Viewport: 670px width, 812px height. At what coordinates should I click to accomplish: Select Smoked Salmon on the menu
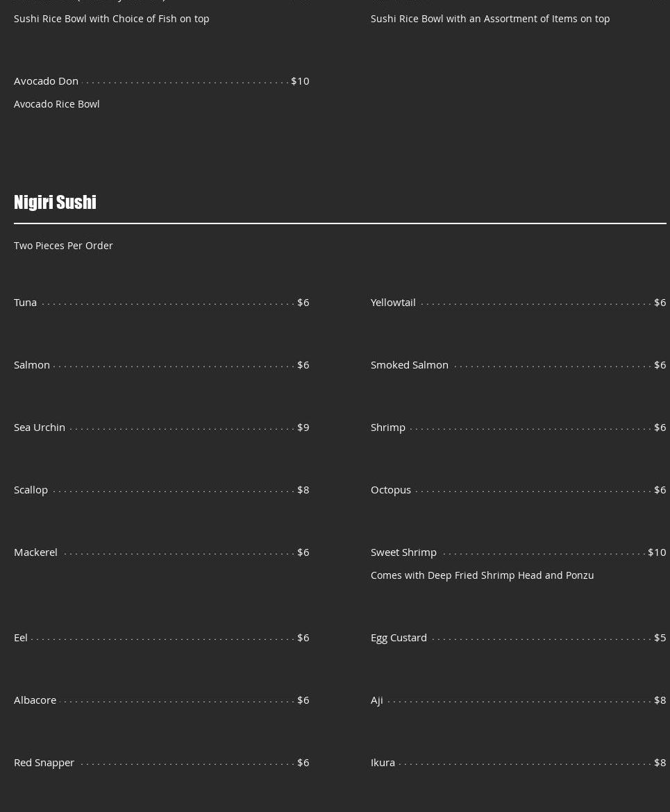[x=410, y=364]
